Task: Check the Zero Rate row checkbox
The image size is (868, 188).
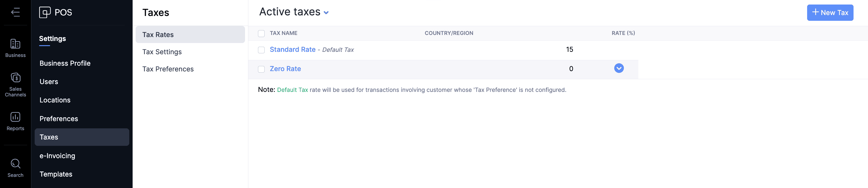Action: coord(261,69)
